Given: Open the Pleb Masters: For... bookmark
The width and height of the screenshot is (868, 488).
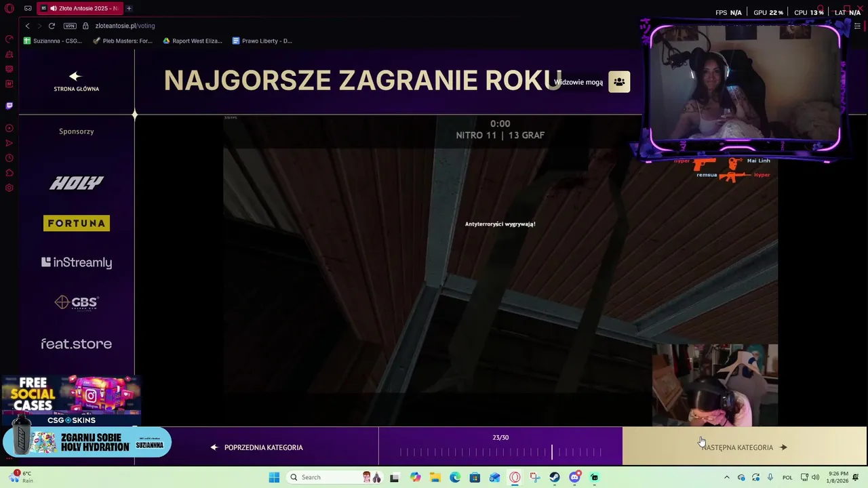Looking at the screenshot, I should pyautogui.click(x=123, y=41).
